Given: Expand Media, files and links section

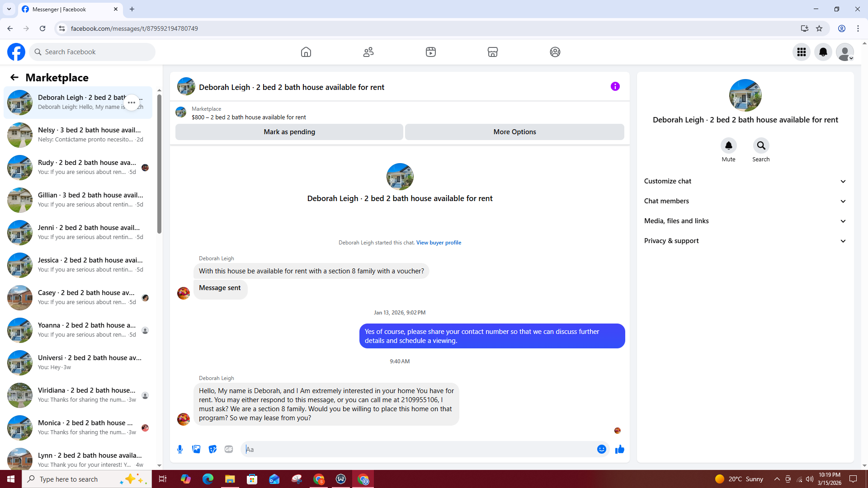Looking at the screenshot, I should pos(745,221).
